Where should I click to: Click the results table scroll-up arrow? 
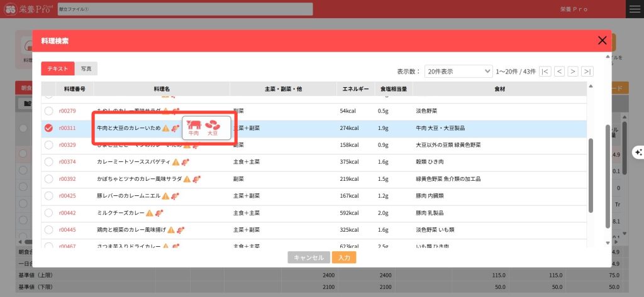pos(591,86)
